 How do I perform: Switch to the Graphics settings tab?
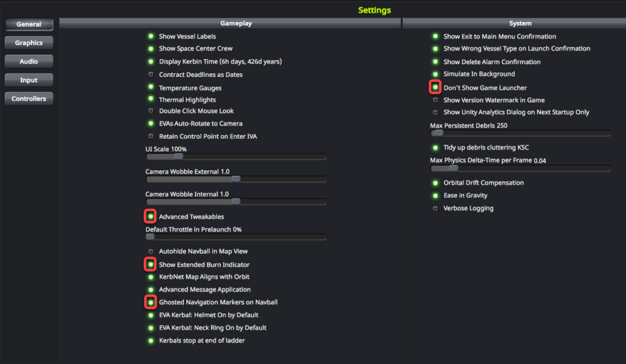[28, 42]
